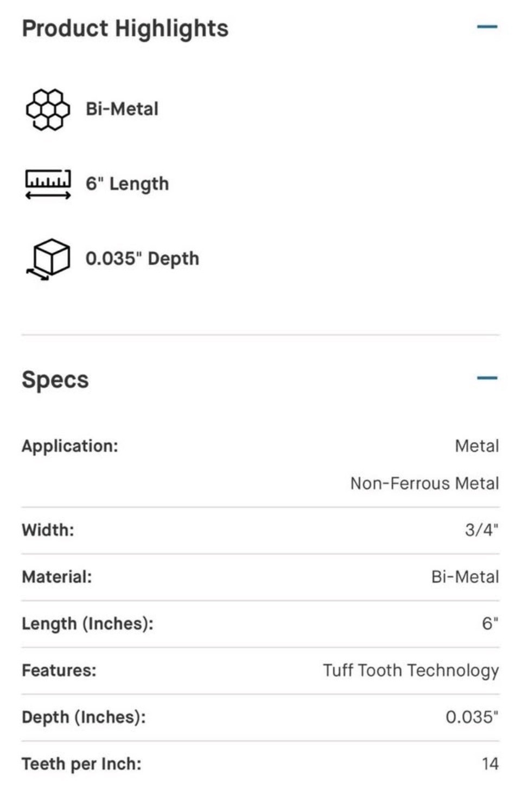The image size is (521, 812).
Task: Select the Bi-Metal highlight text
Action: 122,109
